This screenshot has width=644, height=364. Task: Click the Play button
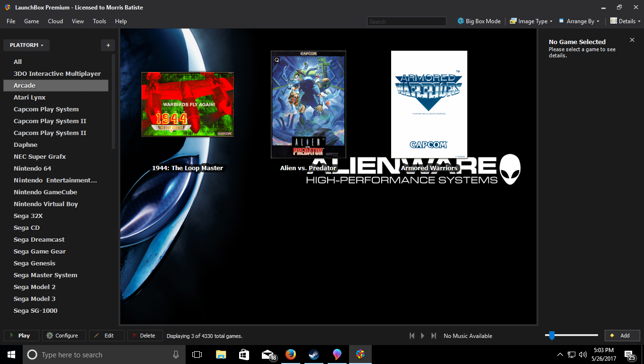click(21, 336)
